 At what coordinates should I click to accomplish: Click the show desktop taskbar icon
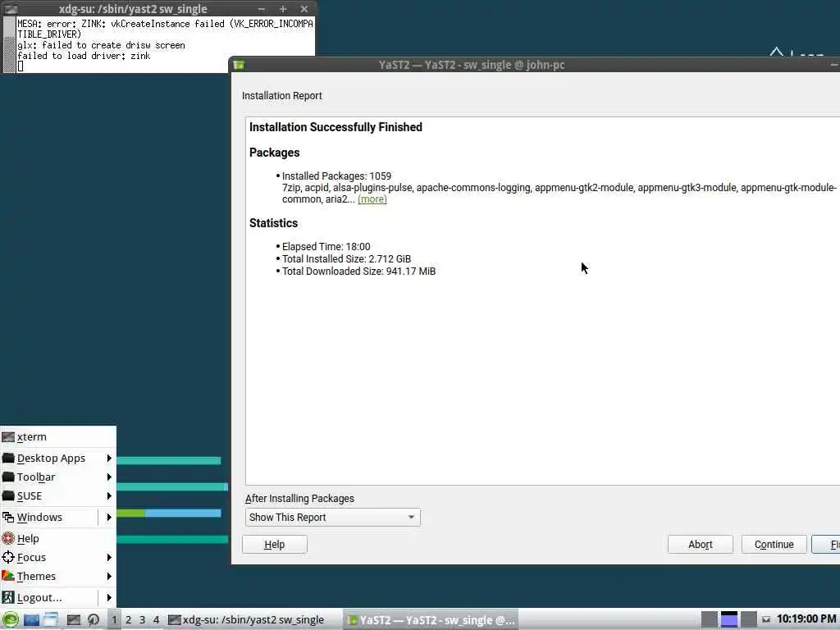click(31, 620)
